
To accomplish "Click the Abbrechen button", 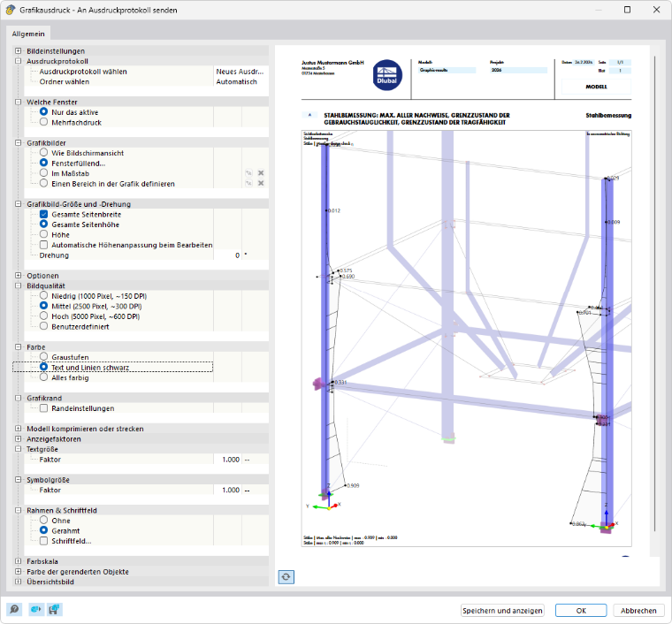I will point(638,610).
